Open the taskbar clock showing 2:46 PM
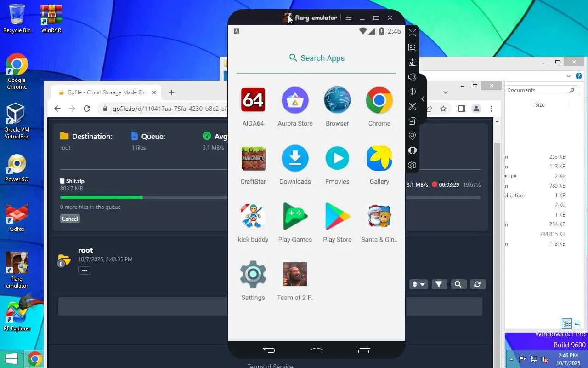Image resolution: width=588 pixels, height=368 pixels. 567,359
